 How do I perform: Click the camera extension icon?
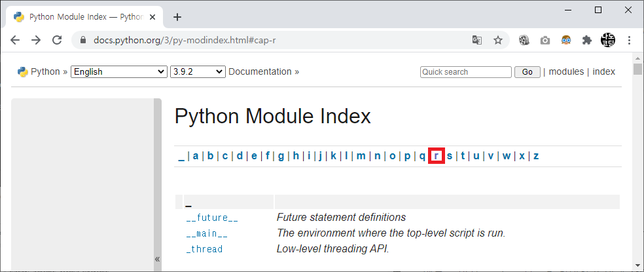coord(545,41)
